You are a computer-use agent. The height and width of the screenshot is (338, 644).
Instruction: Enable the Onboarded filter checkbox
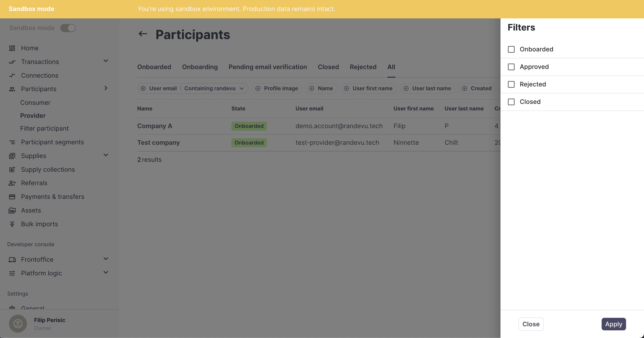click(x=511, y=49)
